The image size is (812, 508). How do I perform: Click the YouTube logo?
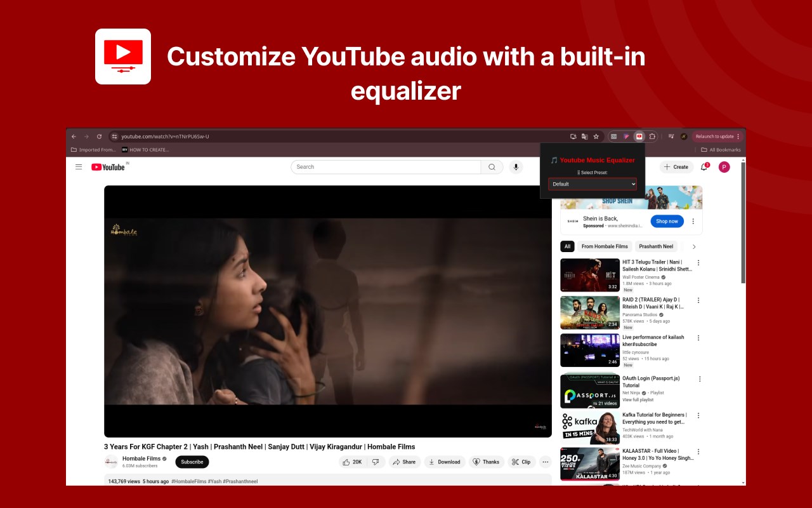click(x=108, y=167)
